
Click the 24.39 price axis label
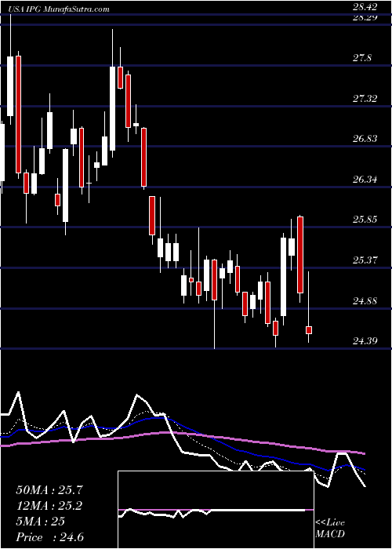click(x=365, y=341)
